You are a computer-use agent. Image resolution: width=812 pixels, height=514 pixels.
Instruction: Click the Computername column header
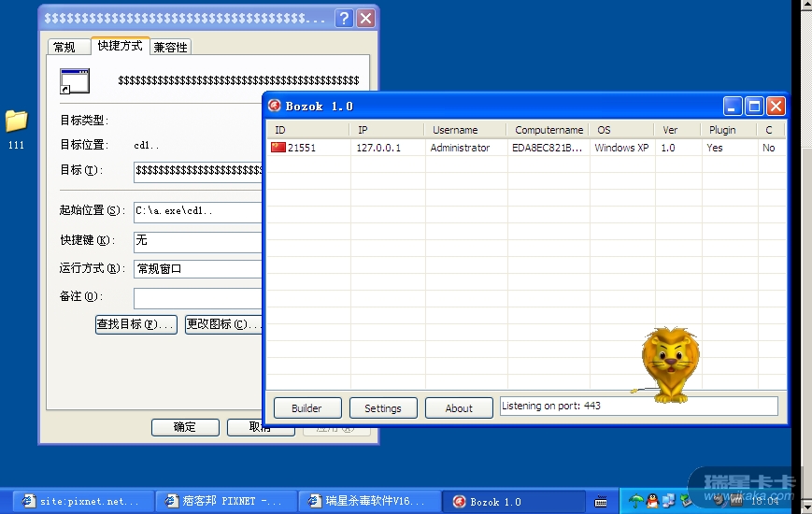point(548,130)
